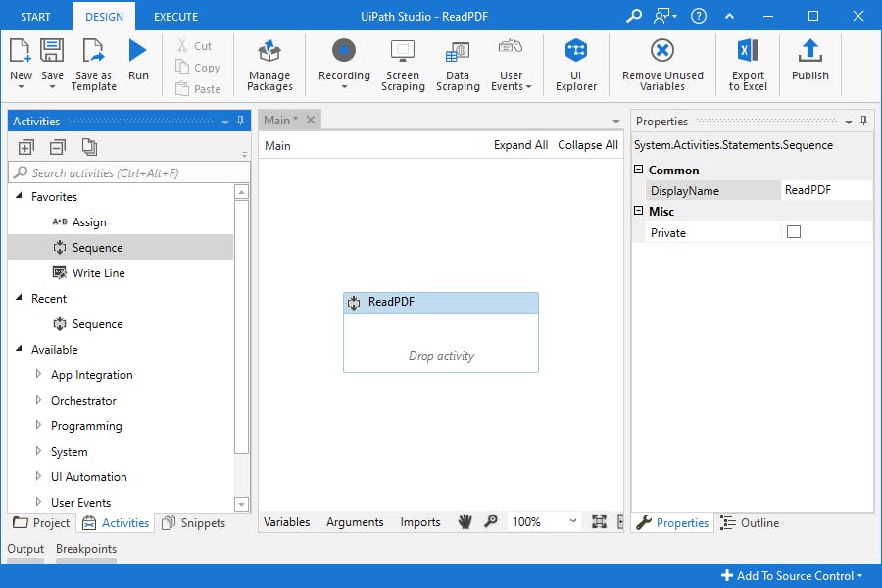Collapse the Recent group
This screenshot has width=882, height=588.
coord(20,298)
